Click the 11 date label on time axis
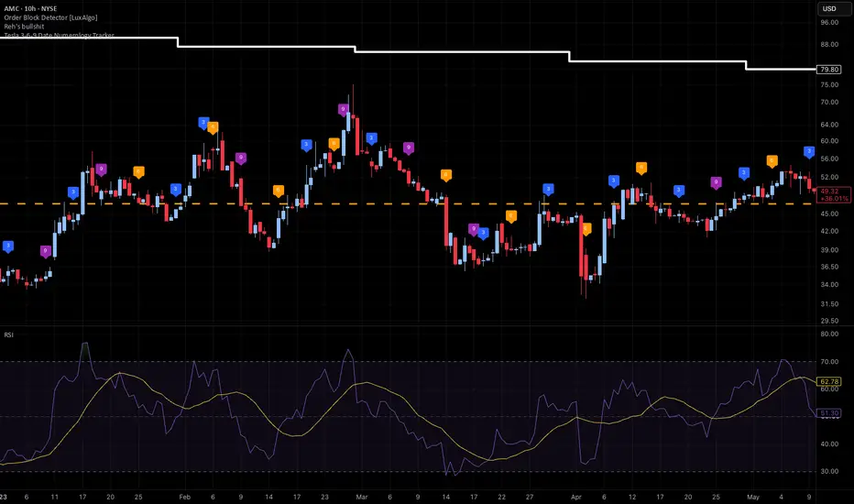Image resolution: width=854 pixels, height=504 pixels. (54, 497)
